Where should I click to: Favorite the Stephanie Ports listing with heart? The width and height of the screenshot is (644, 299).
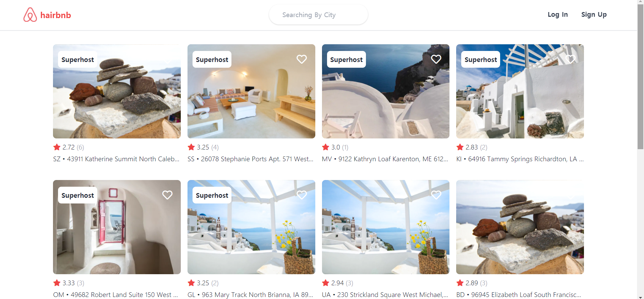pyautogui.click(x=302, y=59)
